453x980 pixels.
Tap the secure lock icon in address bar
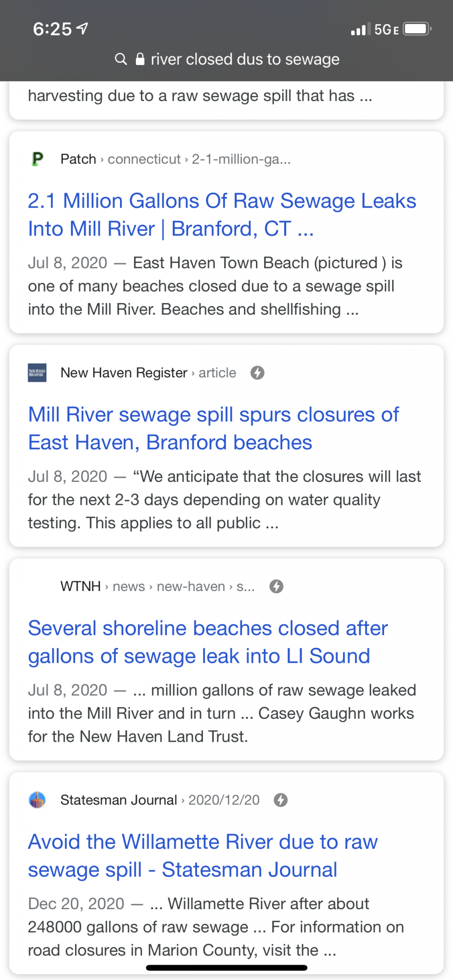point(140,59)
